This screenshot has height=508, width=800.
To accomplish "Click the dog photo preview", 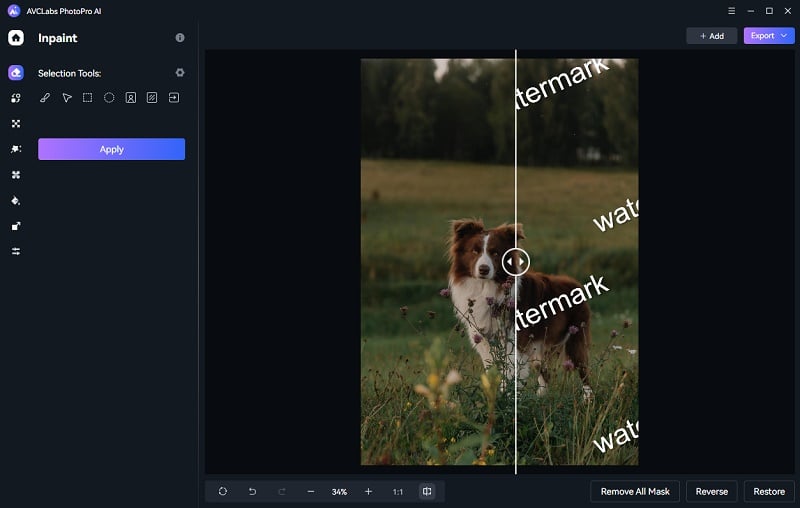I will pos(499,262).
